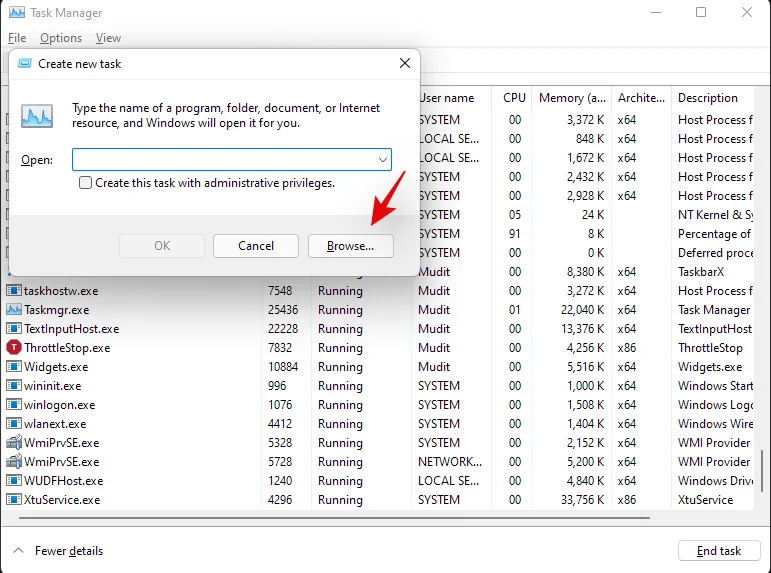
Task: Sort by the CPU column header
Action: click(x=514, y=98)
